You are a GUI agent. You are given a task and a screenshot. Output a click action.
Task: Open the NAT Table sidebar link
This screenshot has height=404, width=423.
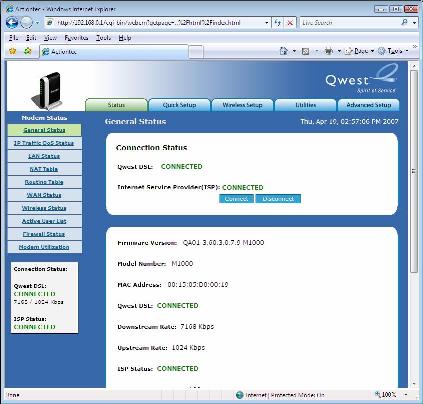point(44,169)
